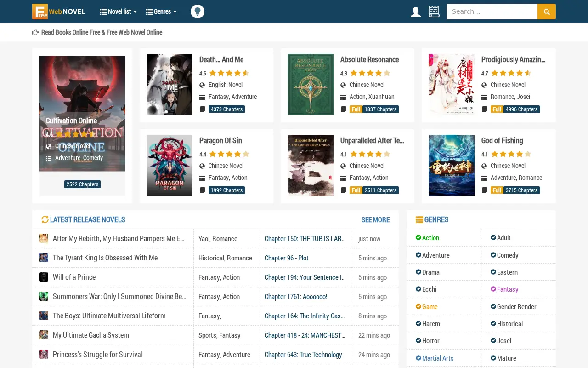Click Summoners War novel icon
The image size is (588, 368).
(x=44, y=296)
